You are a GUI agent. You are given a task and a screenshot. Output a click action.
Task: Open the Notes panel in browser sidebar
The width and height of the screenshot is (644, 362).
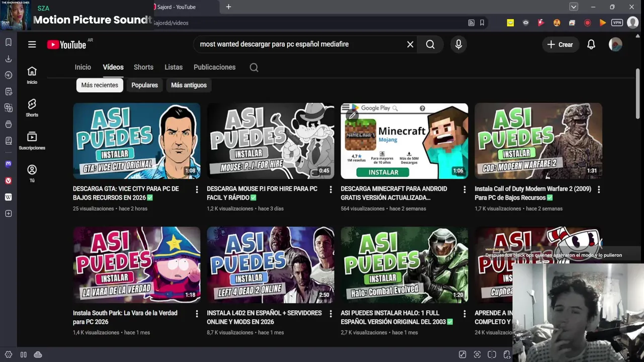point(9,92)
